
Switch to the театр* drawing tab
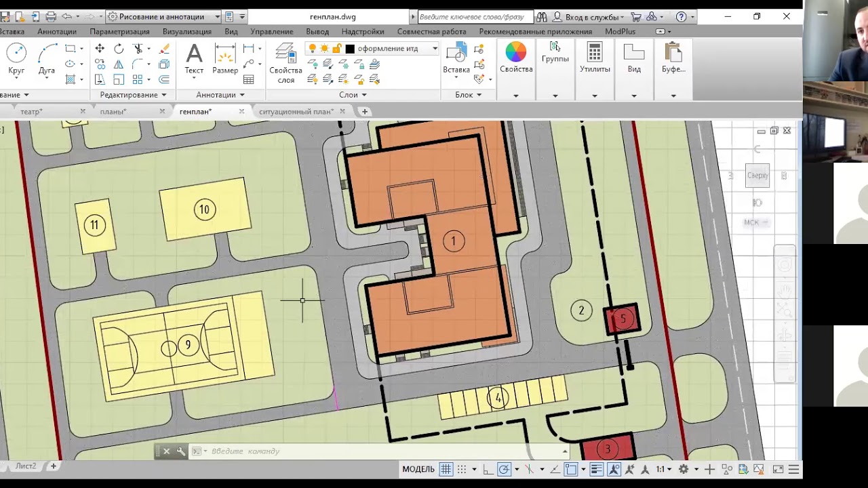pos(31,112)
